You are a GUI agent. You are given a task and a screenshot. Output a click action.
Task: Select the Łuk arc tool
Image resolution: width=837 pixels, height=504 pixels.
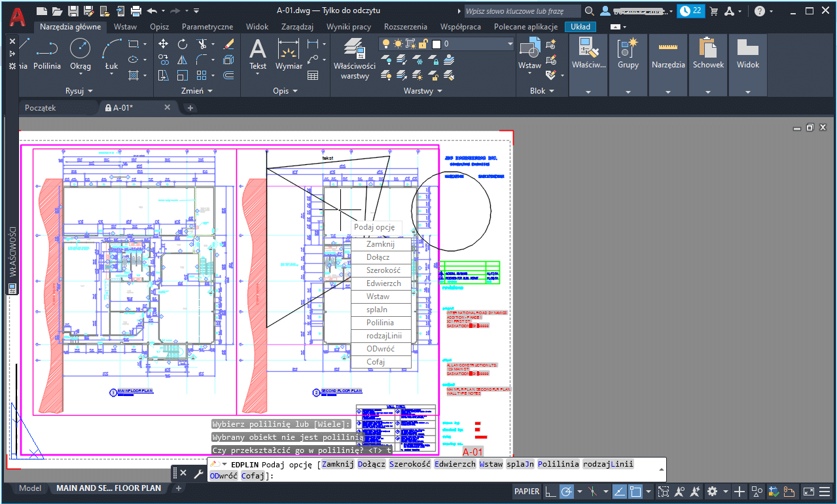111,54
